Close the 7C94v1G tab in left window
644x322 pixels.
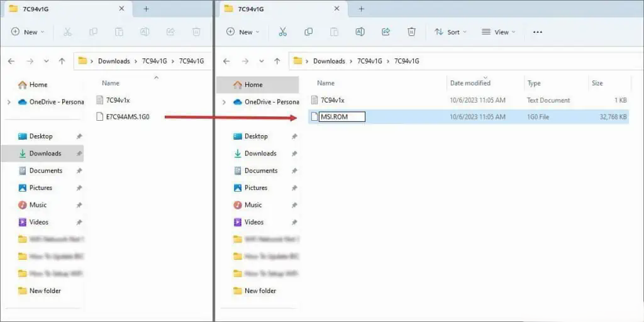point(121,9)
